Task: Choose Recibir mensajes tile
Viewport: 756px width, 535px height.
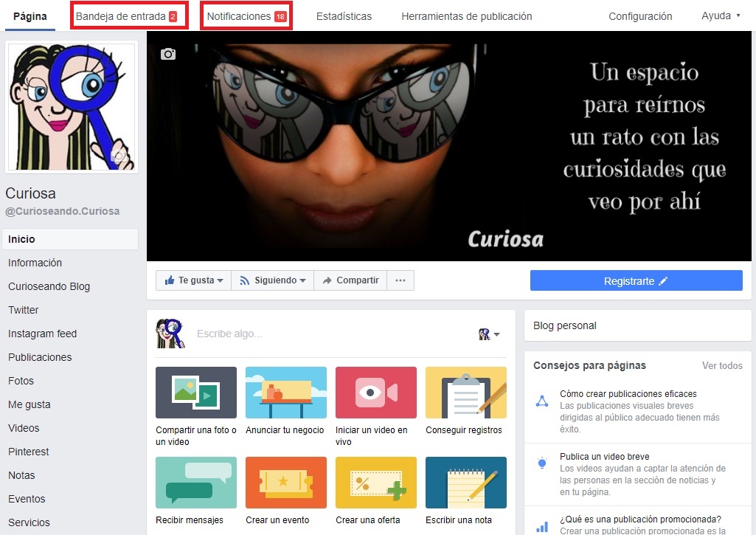Action: click(x=195, y=491)
